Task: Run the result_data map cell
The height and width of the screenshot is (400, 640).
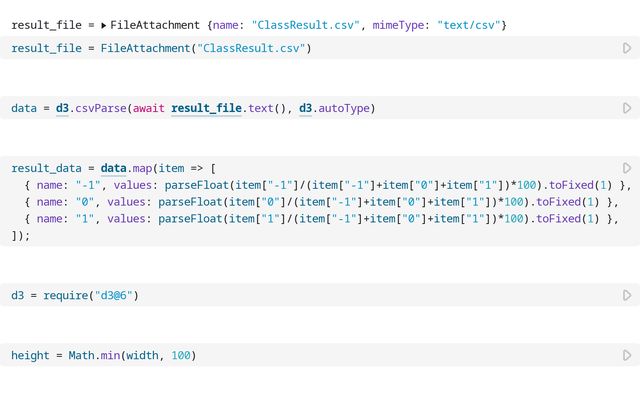Action: (x=627, y=168)
